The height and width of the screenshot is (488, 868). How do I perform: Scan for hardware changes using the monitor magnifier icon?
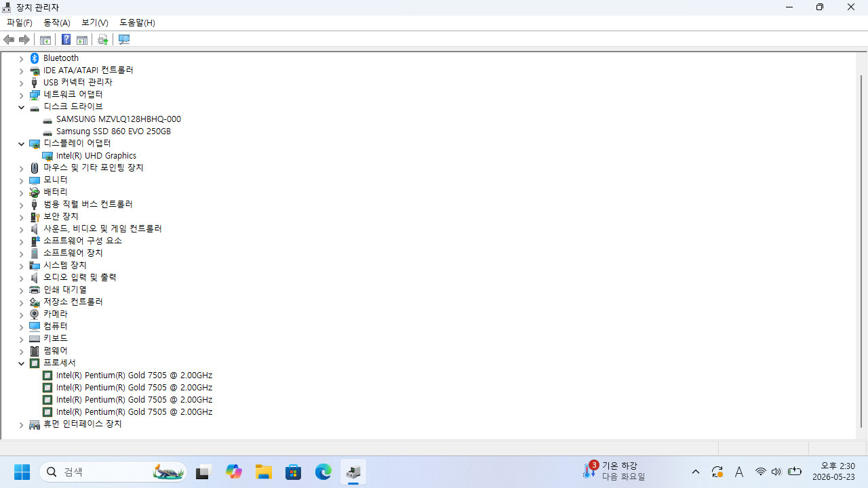coord(124,39)
